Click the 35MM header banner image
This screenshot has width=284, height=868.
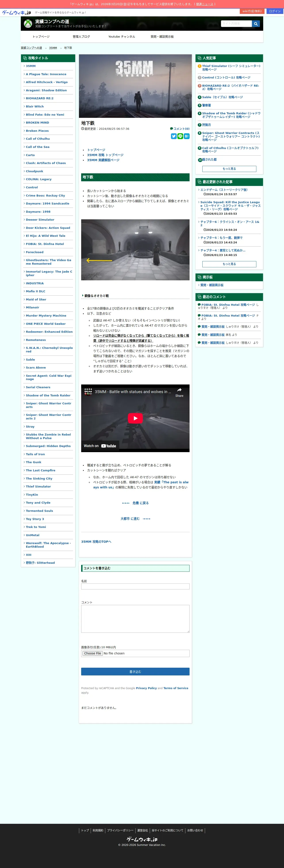(x=135, y=86)
